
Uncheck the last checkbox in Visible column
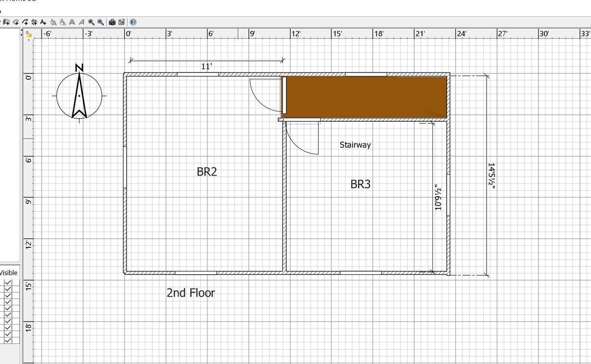8,339
